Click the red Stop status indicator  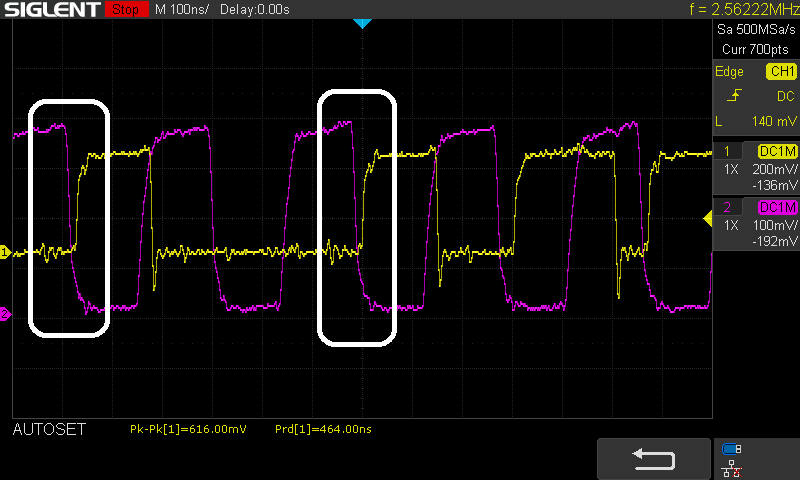tap(124, 10)
